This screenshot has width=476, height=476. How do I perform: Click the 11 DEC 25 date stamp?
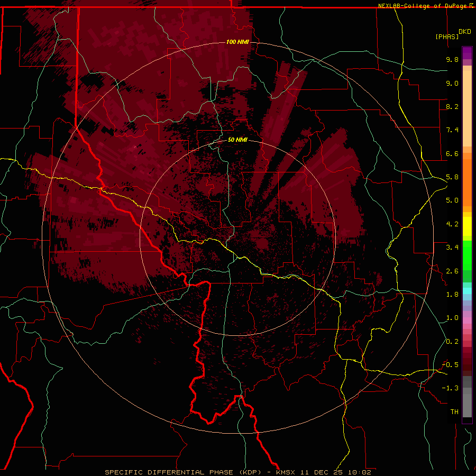[x=322, y=472]
